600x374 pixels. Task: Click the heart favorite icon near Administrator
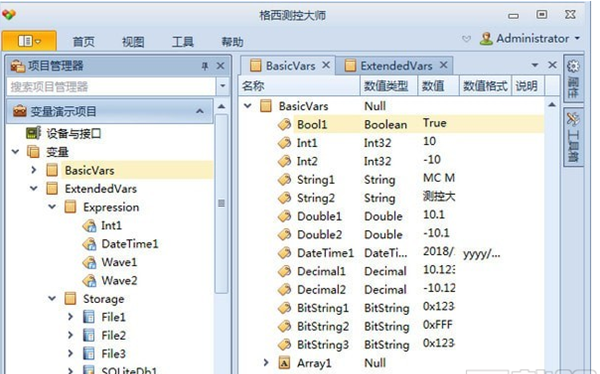click(x=466, y=39)
